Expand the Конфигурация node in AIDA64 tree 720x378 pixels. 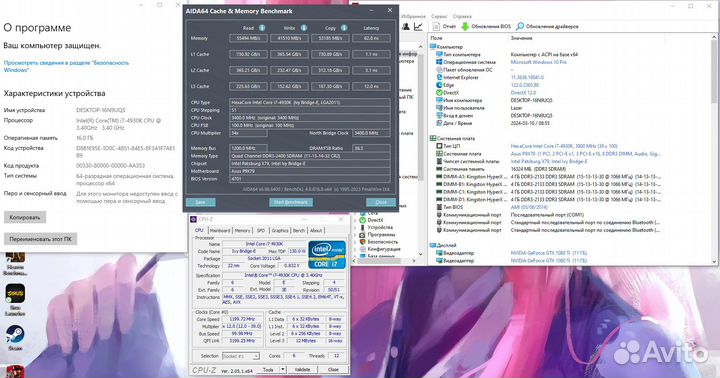click(x=355, y=249)
